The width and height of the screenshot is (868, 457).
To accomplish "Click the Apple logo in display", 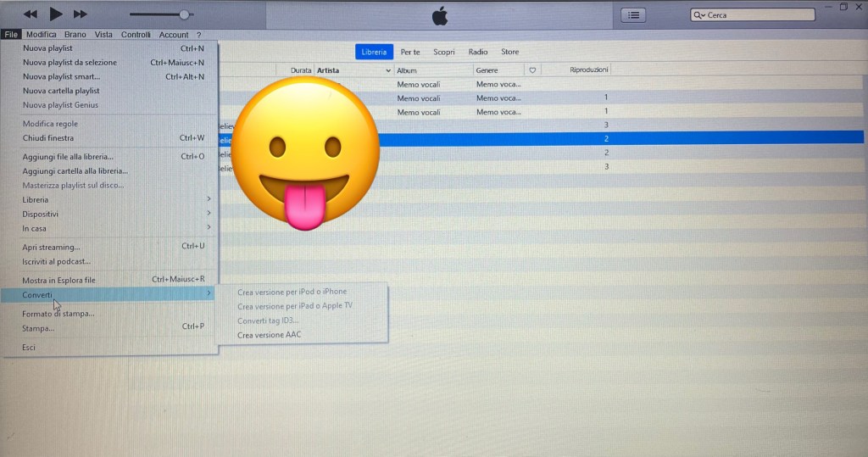I will tap(439, 15).
